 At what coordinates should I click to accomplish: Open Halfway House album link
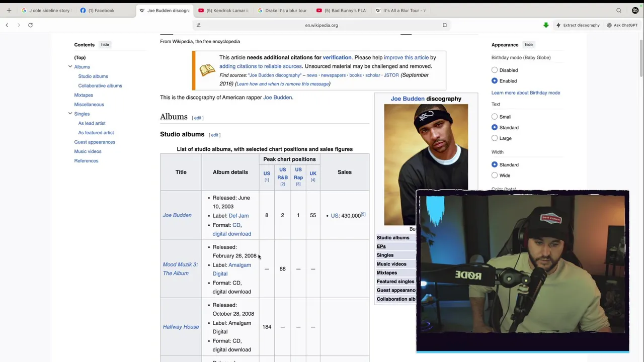click(181, 327)
